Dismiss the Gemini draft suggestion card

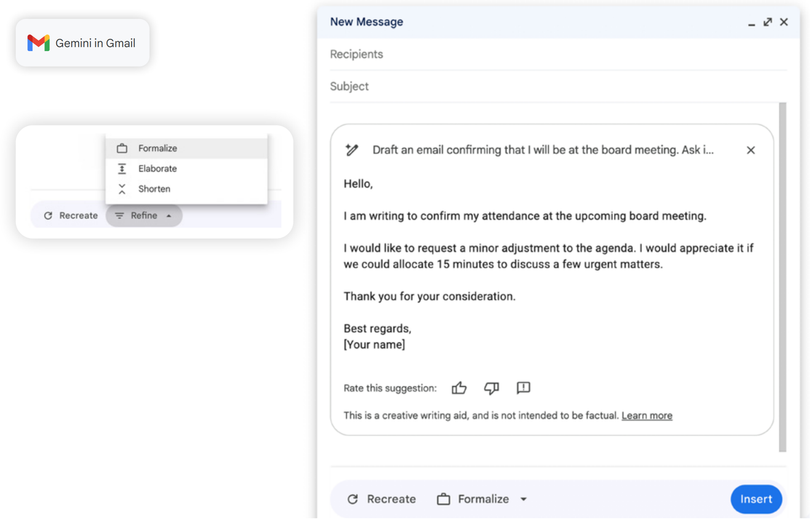pyautogui.click(x=750, y=150)
